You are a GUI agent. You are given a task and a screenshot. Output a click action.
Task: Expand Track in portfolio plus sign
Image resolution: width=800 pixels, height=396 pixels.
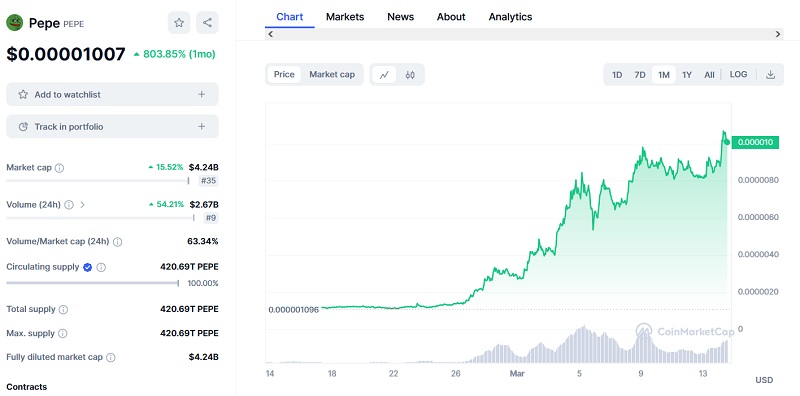202,127
